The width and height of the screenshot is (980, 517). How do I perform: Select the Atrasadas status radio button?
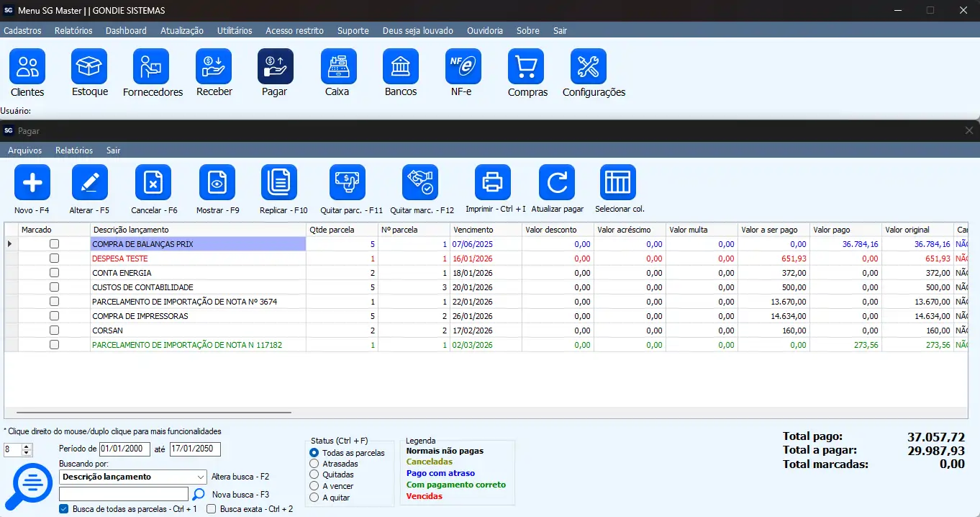click(314, 464)
